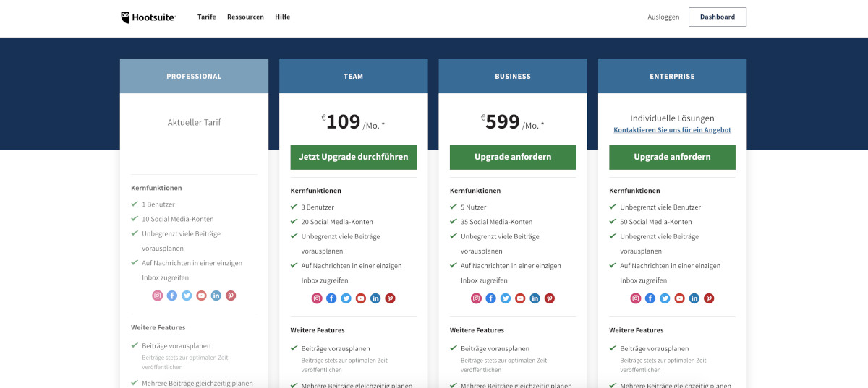Image resolution: width=868 pixels, height=388 pixels.
Task: Click 'Mehrere Beiträge gleichzeitig planen' in Professional
Action: pos(197,383)
